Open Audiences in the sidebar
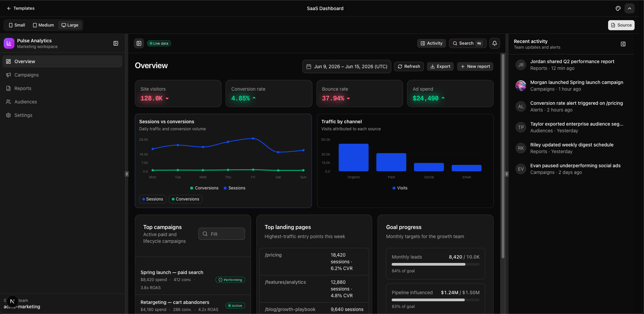644x314 pixels. coord(62,102)
